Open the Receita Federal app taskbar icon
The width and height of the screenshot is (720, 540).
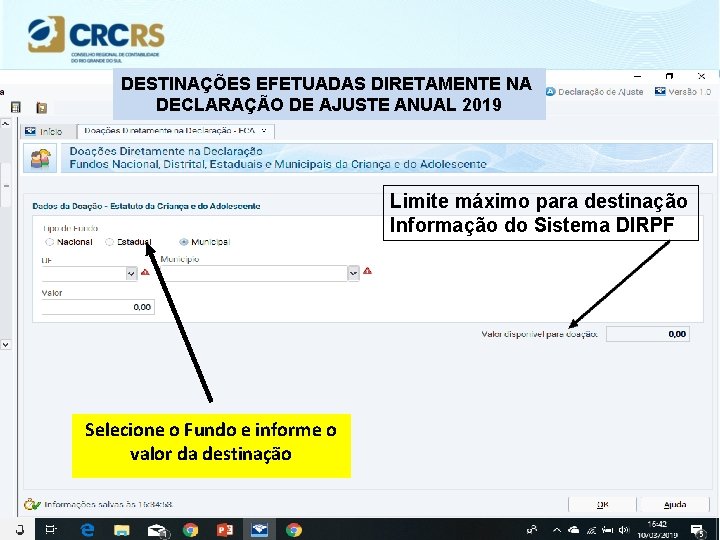[259, 530]
